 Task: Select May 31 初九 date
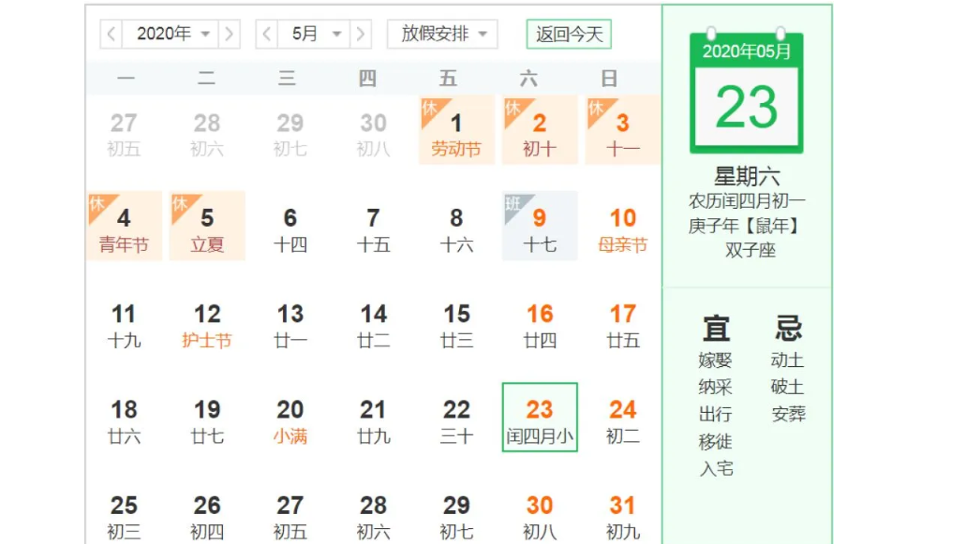pos(622,516)
